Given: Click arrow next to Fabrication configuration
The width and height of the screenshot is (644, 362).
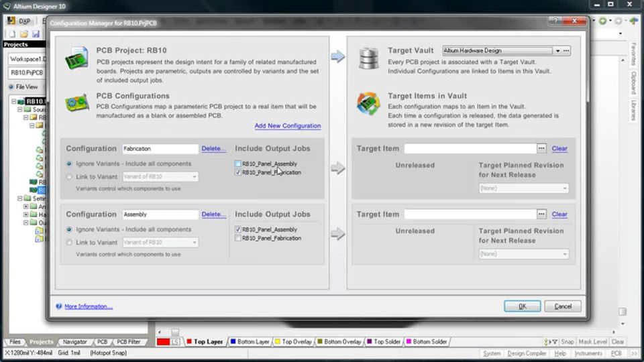Looking at the screenshot, I should [x=338, y=168].
